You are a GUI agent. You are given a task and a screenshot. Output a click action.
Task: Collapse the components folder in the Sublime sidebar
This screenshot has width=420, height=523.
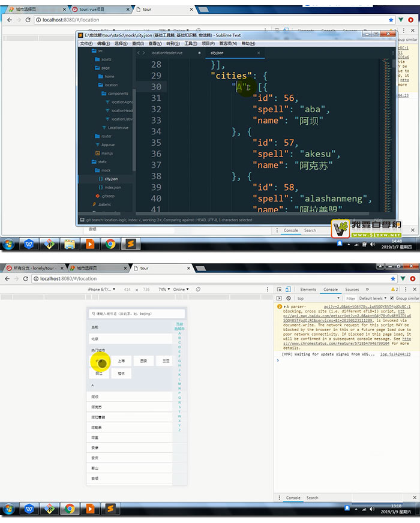pyautogui.click(x=115, y=94)
